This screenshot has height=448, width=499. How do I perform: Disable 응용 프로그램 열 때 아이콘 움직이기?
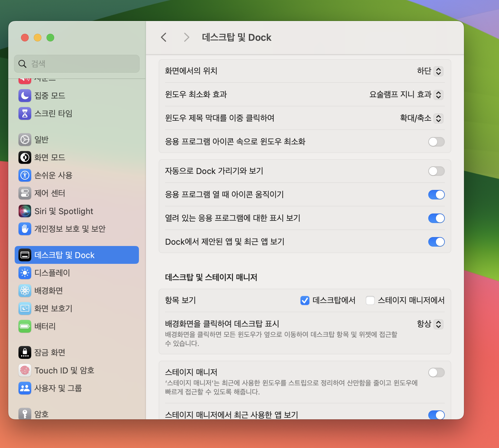click(436, 195)
